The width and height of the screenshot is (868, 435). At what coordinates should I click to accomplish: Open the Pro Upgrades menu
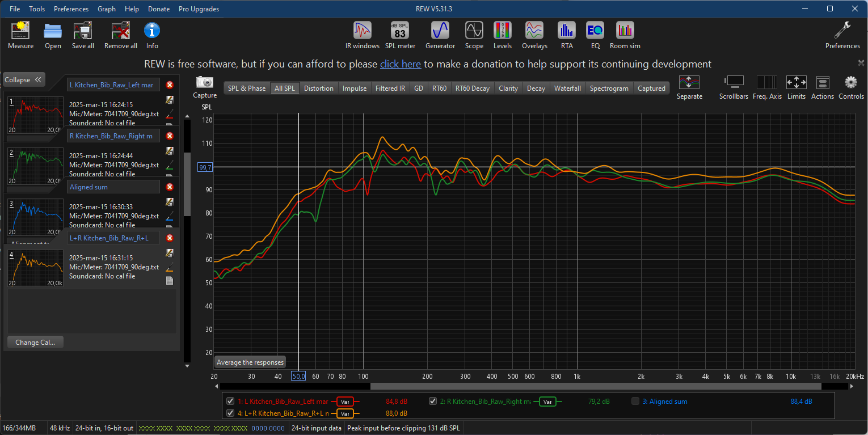(199, 9)
